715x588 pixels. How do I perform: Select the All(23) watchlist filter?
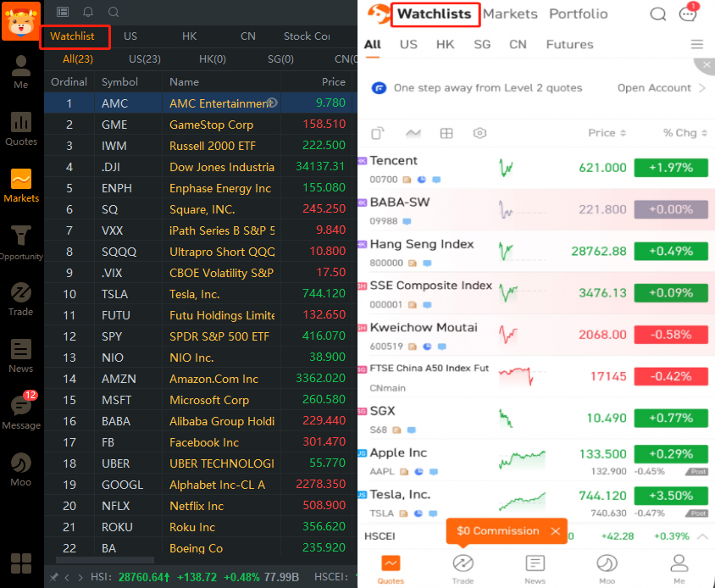coord(78,59)
